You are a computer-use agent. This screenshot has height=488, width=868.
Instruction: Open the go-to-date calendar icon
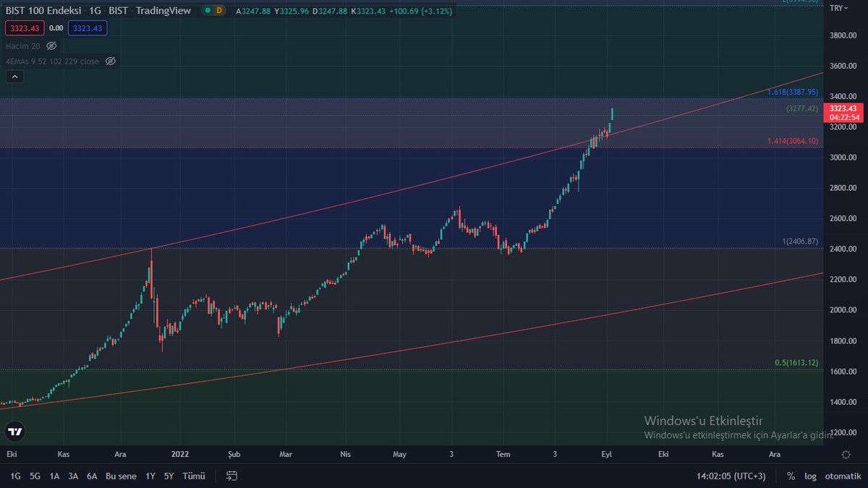(232, 476)
